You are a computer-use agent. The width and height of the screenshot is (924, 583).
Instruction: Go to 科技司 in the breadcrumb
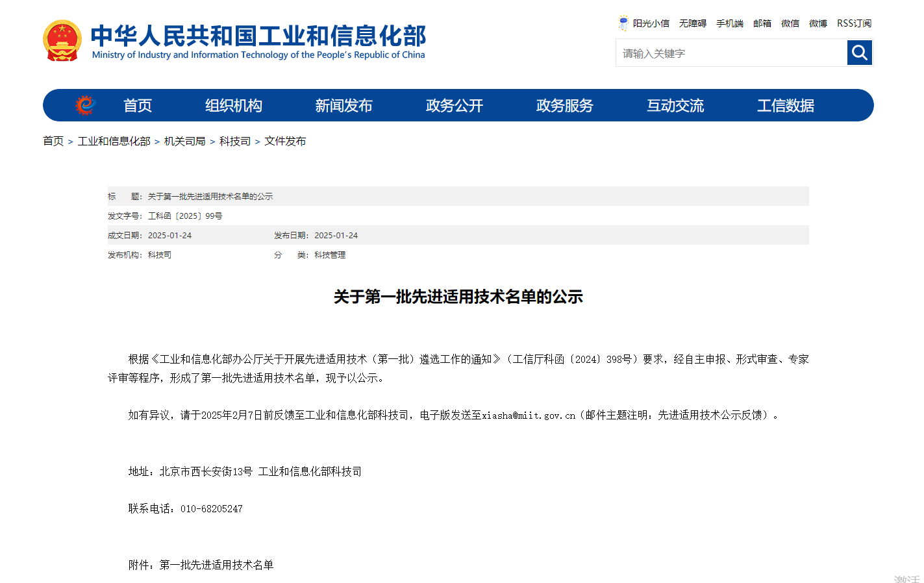point(234,142)
